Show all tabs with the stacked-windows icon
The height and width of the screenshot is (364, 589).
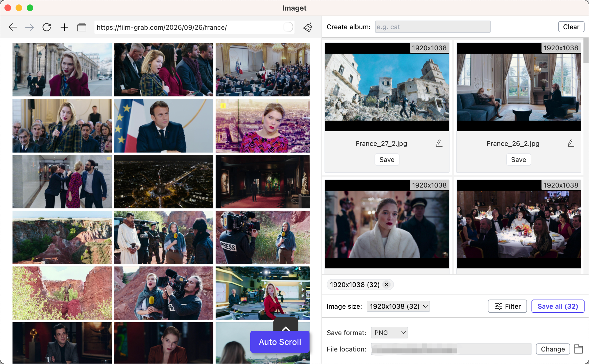click(82, 27)
